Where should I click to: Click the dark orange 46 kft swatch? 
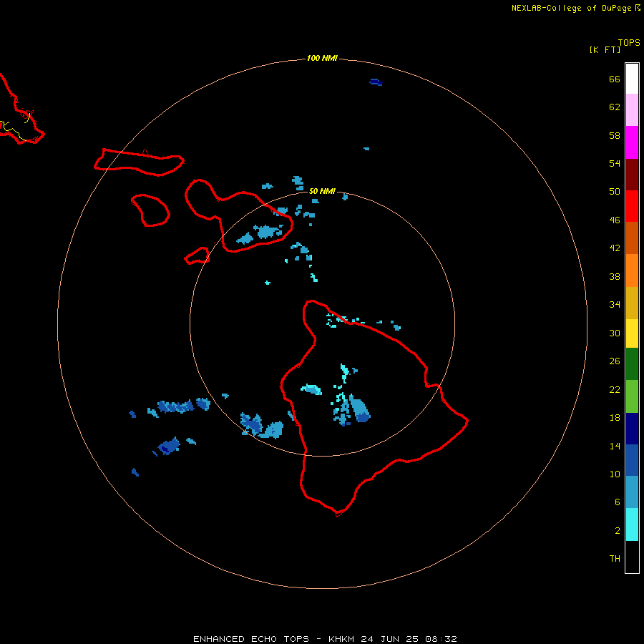point(632,238)
